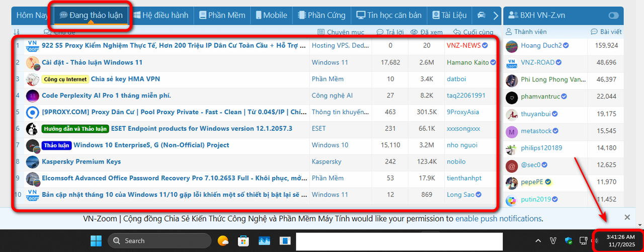This screenshot has height=252, width=644.
Task: Open the ESET category link
Action: coord(319,128)
